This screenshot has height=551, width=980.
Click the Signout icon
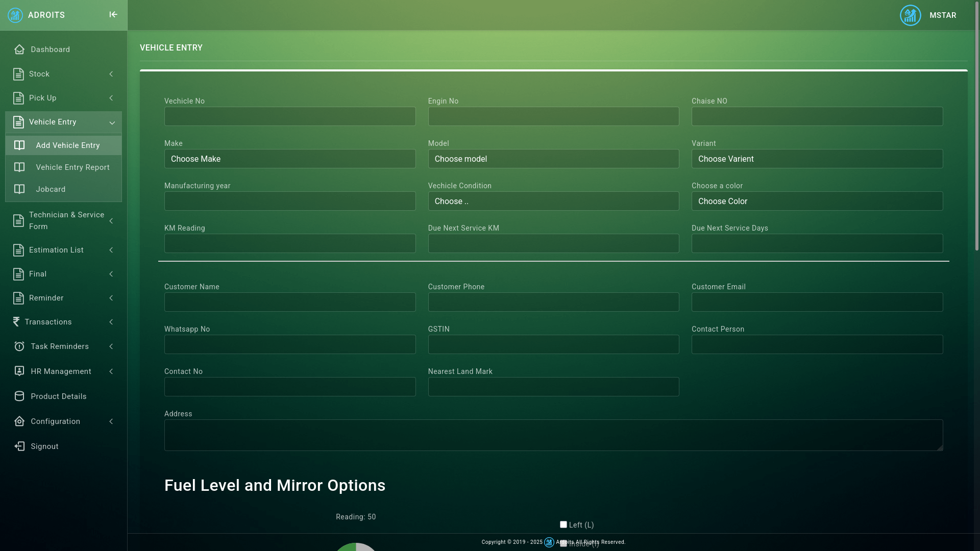(x=19, y=446)
